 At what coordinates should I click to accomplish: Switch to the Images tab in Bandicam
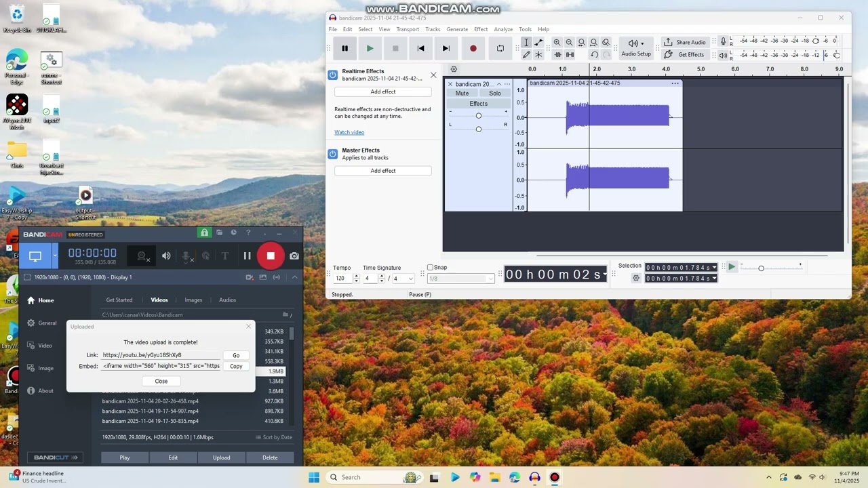[193, 300]
